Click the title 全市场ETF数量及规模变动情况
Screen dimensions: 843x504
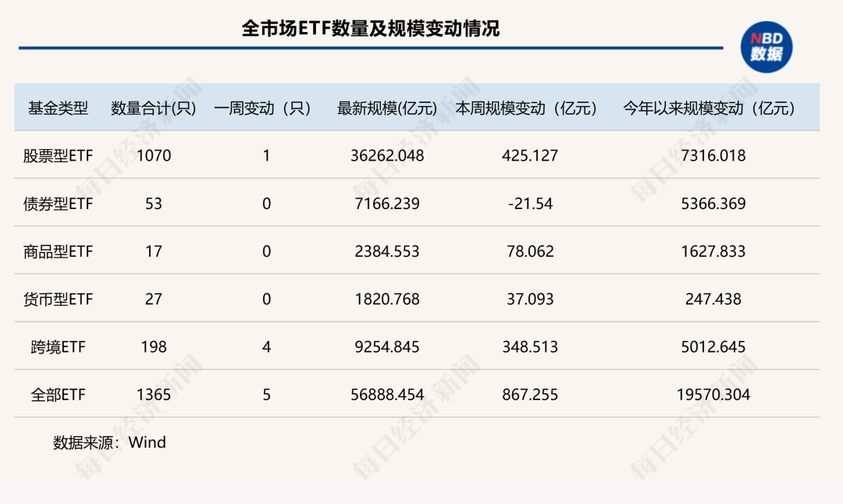tap(371, 29)
